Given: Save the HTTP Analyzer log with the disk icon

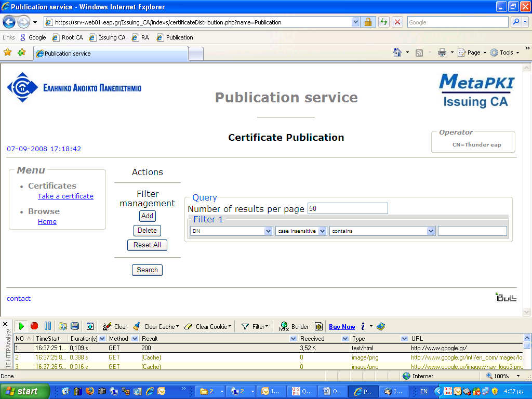Looking at the screenshot, I should tap(75, 326).
